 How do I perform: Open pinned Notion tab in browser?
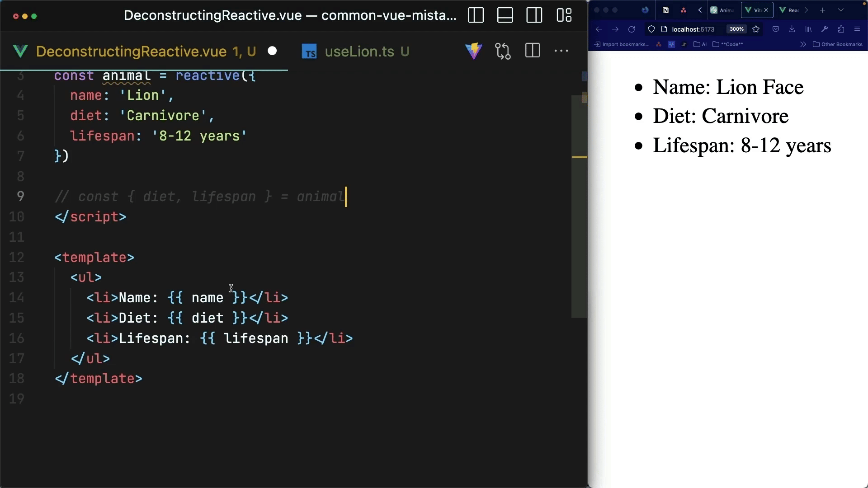pos(666,10)
